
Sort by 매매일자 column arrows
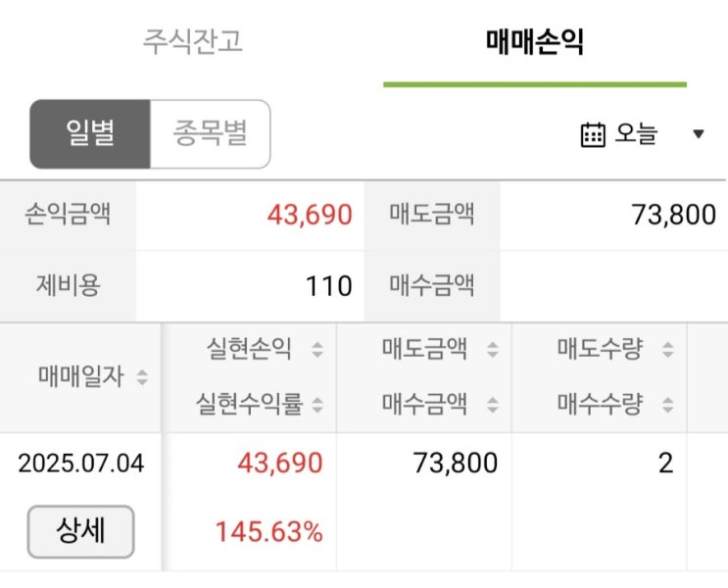tap(143, 377)
